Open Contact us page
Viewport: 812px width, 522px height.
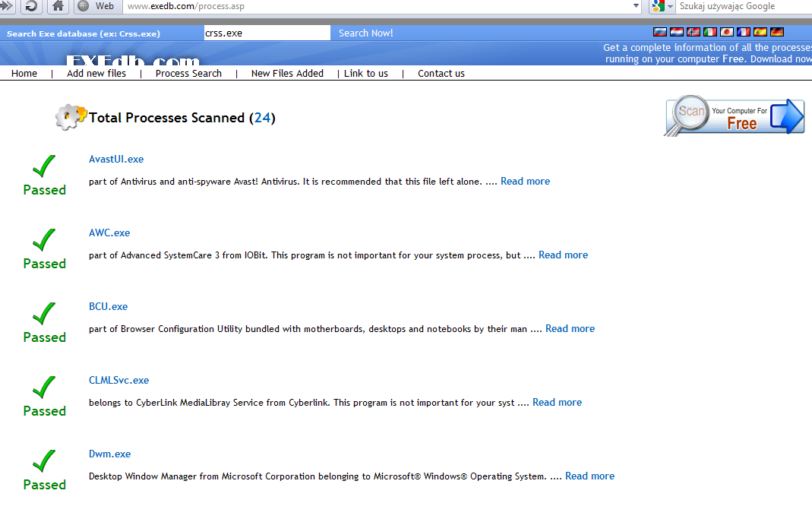[441, 74]
